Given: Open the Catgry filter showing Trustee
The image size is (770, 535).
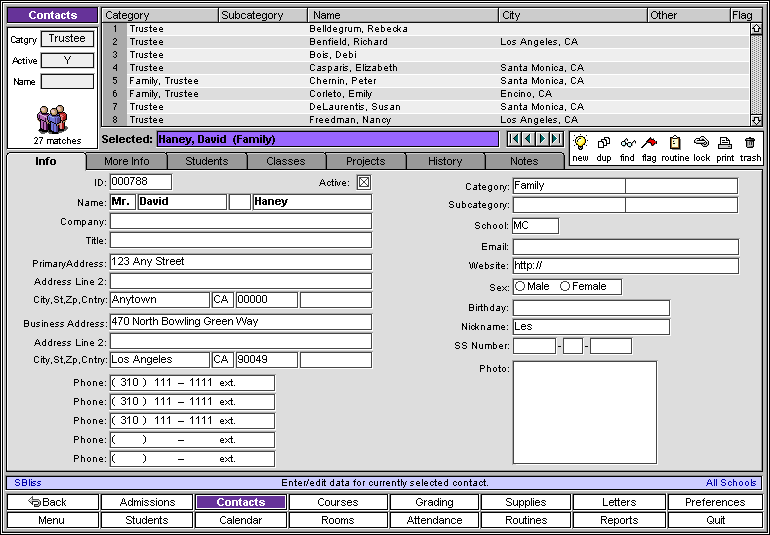Looking at the screenshot, I should pyautogui.click(x=67, y=39).
